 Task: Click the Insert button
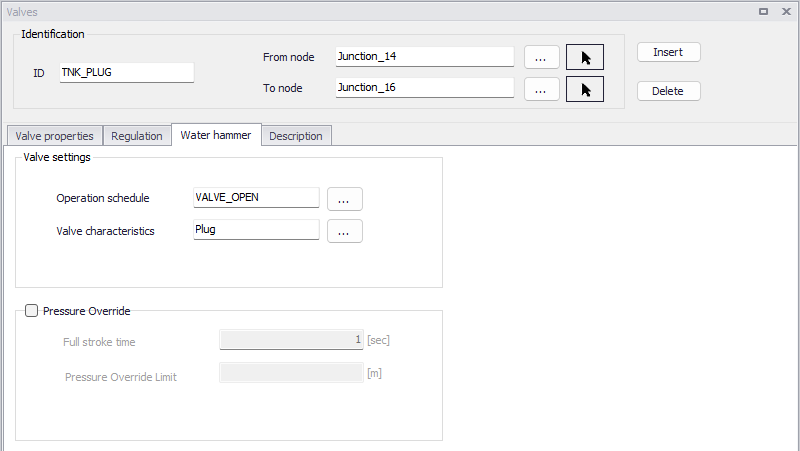tap(668, 52)
